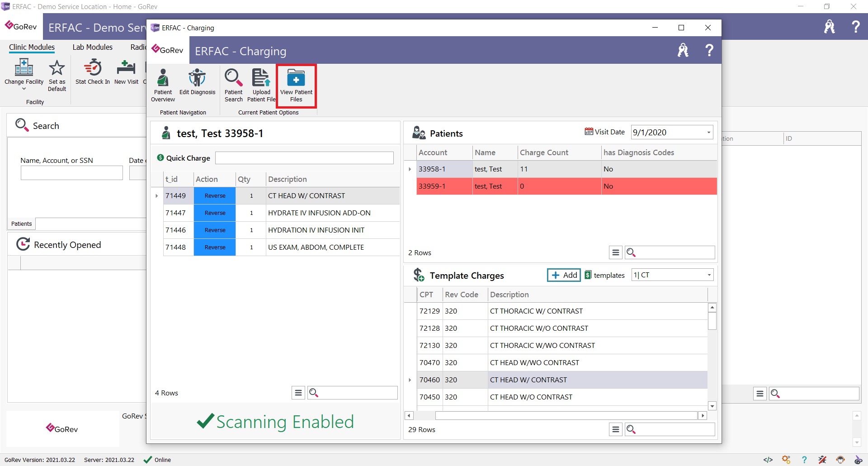
Task: Open grid menu for Patients list (2 Rows)
Action: click(x=616, y=252)
